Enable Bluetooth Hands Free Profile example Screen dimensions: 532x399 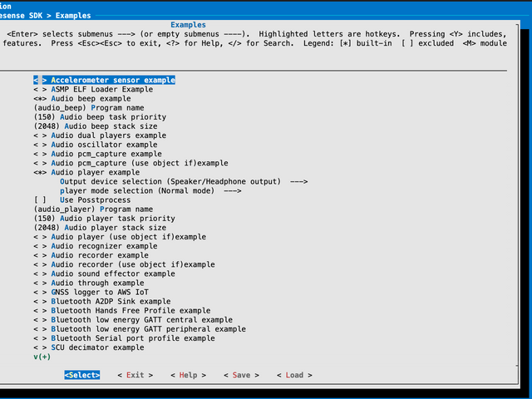pyautogui.click(x=122, y=310)
